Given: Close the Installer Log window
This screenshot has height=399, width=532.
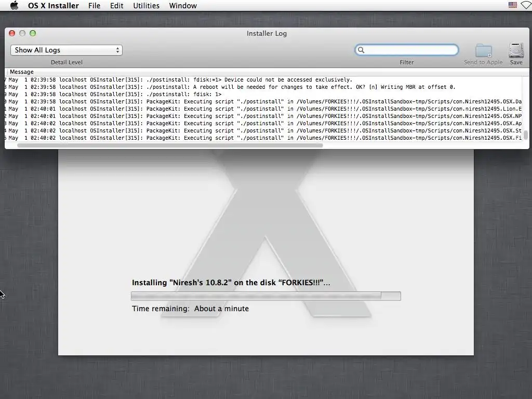Looking at the screenshot, I should pos(12,33).
